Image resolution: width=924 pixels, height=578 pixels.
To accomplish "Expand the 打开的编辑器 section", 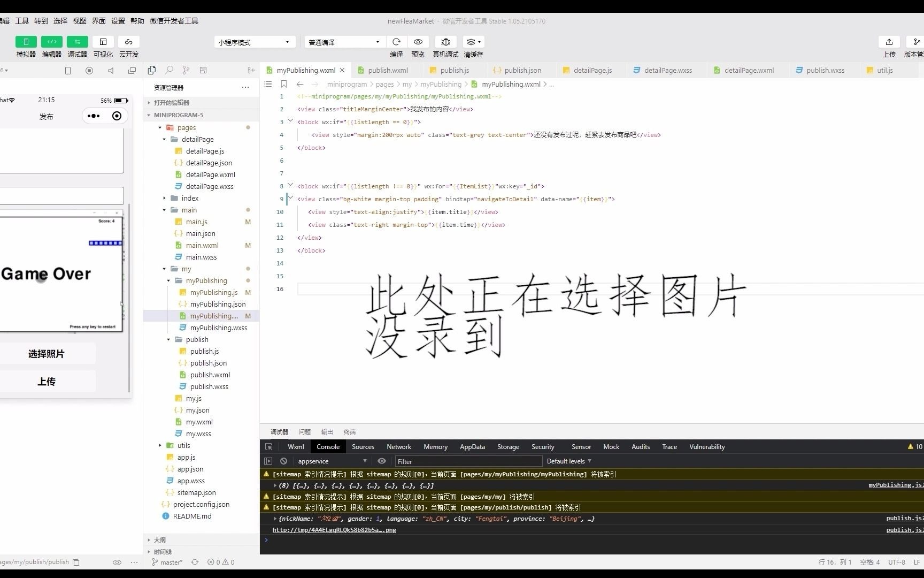I will 202,103.
